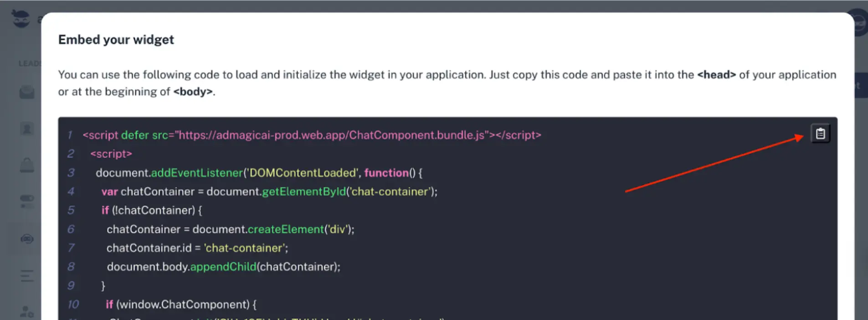
Task: Click the opening script tag on line 2
Action: click(x=111, y=154)
